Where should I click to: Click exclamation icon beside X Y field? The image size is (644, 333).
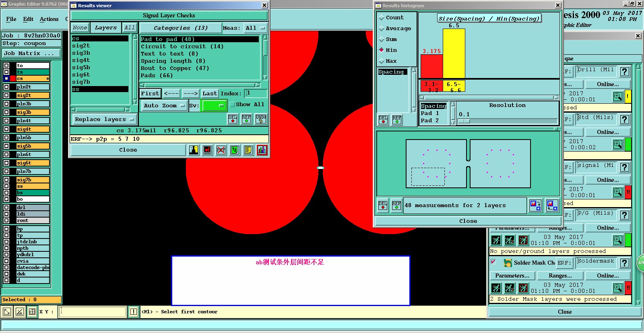pos(134,312)
